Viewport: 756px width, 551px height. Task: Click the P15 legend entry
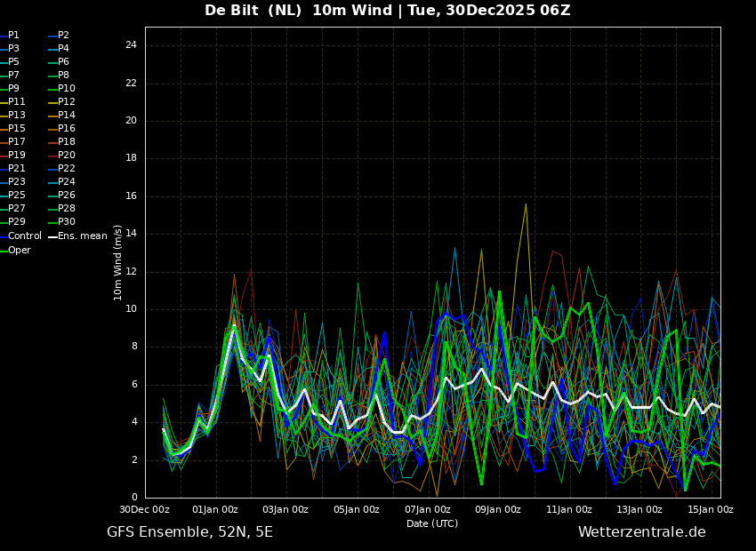[12, 129]
